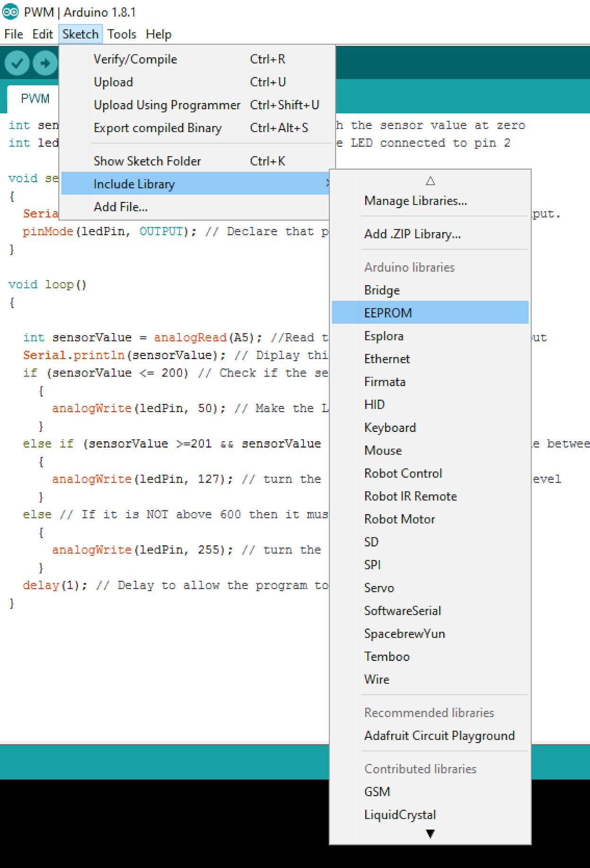Include the Bridge library
Viewport: 590px width, 868px height.
(430, 290)
